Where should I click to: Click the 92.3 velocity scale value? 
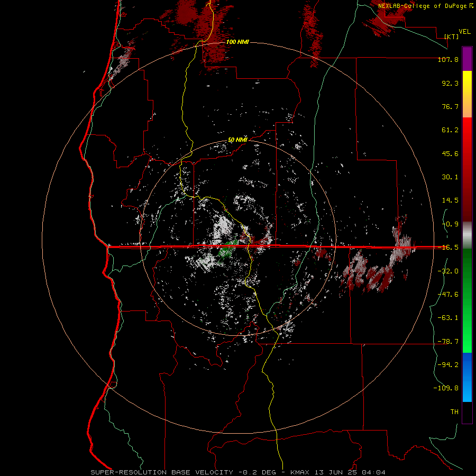click(x=450, y=83)
